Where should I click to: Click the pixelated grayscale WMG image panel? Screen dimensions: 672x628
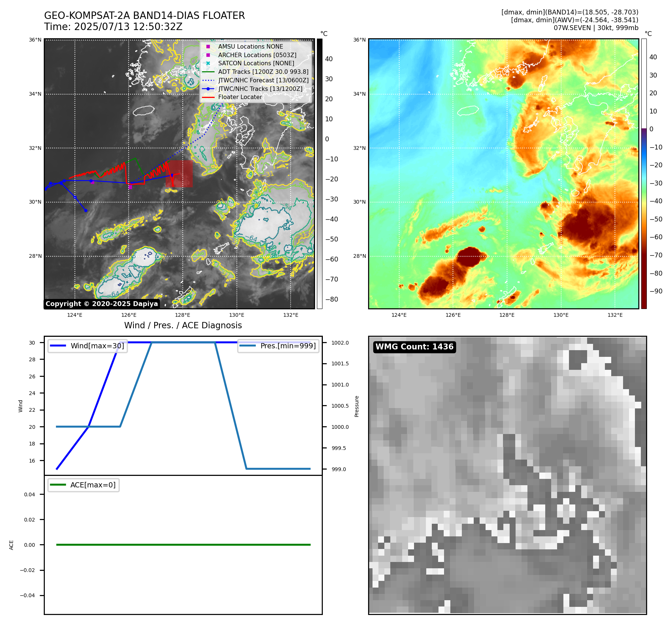(x=507, y=475)
